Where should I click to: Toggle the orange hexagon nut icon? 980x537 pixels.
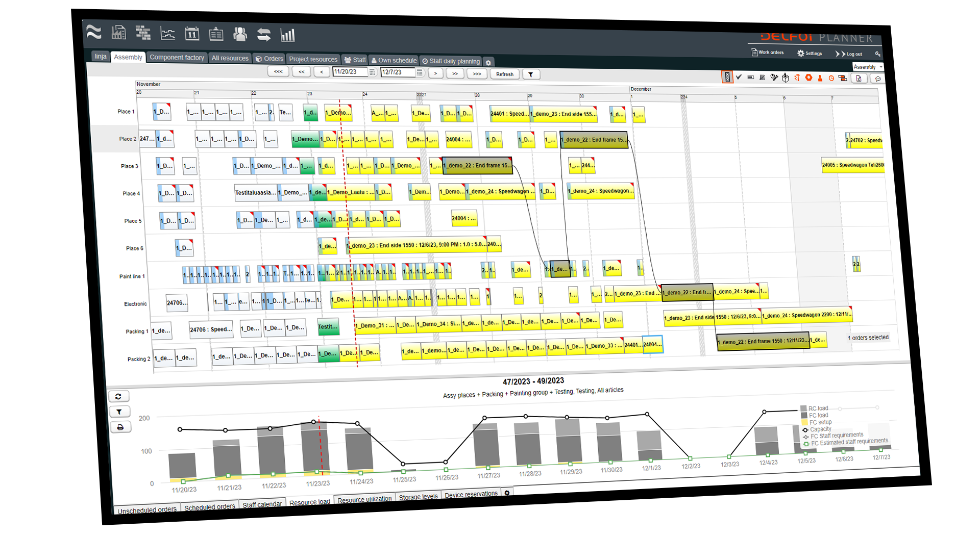(x=808, y=78)
